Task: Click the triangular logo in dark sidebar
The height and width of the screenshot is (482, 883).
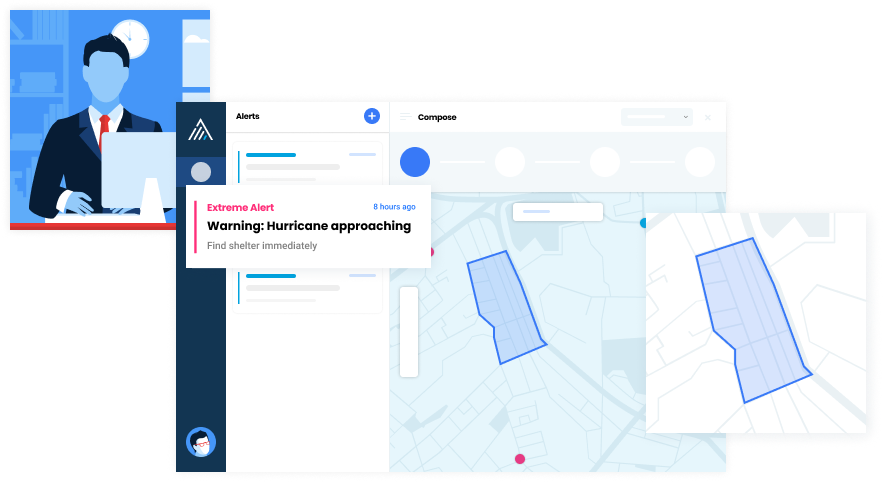Action: (200, 130)
